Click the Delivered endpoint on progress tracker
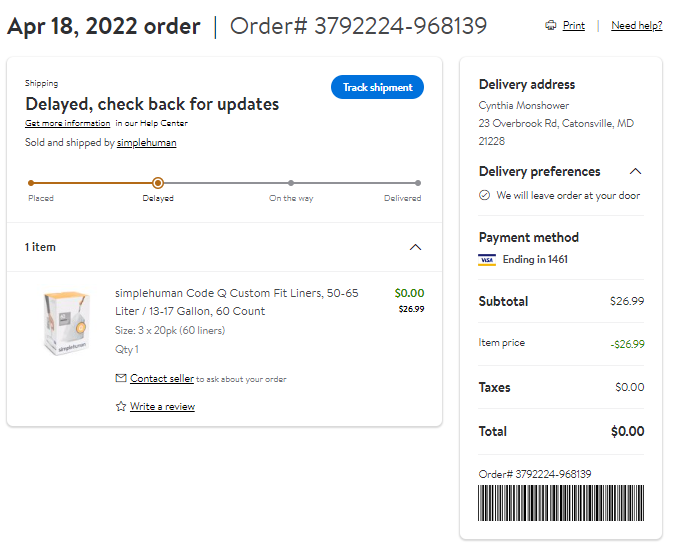Screen dimensions: 685x559 pos(418,183)
